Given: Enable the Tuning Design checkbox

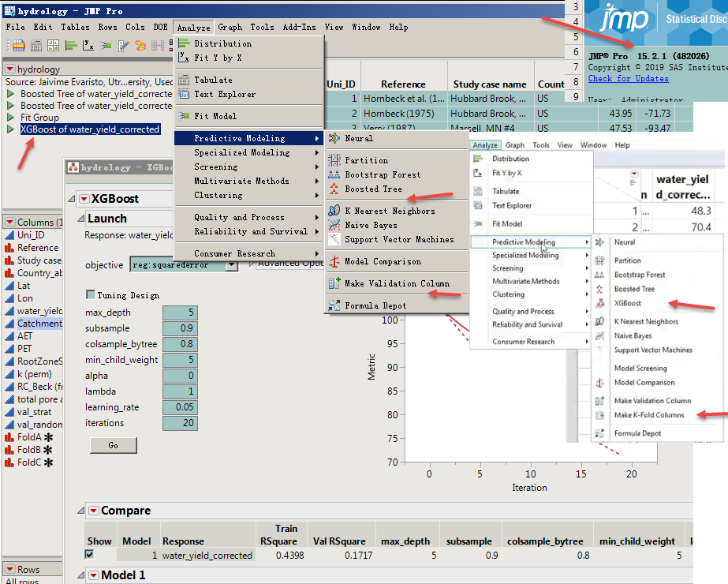Looking at the screenshot, I should 90,294.
